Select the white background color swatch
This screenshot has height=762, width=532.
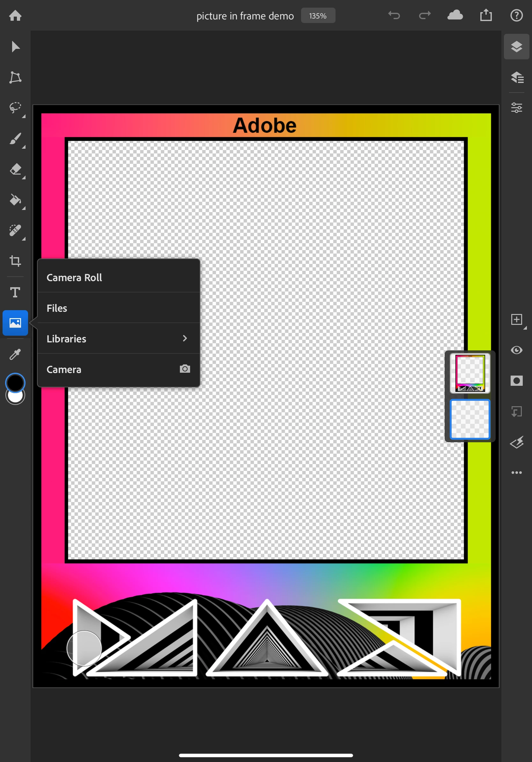[x=15, y=397]
